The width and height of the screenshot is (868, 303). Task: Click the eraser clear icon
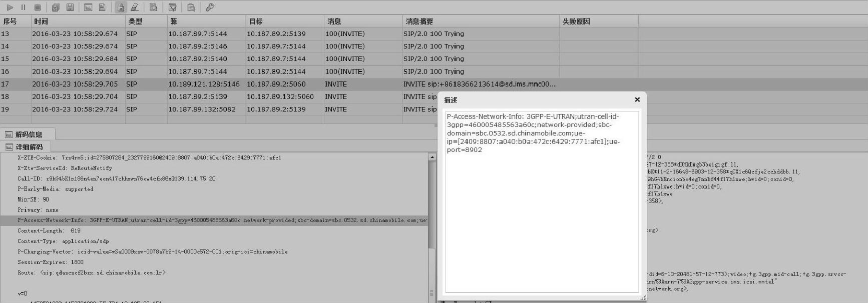click(x=135, y=7)
